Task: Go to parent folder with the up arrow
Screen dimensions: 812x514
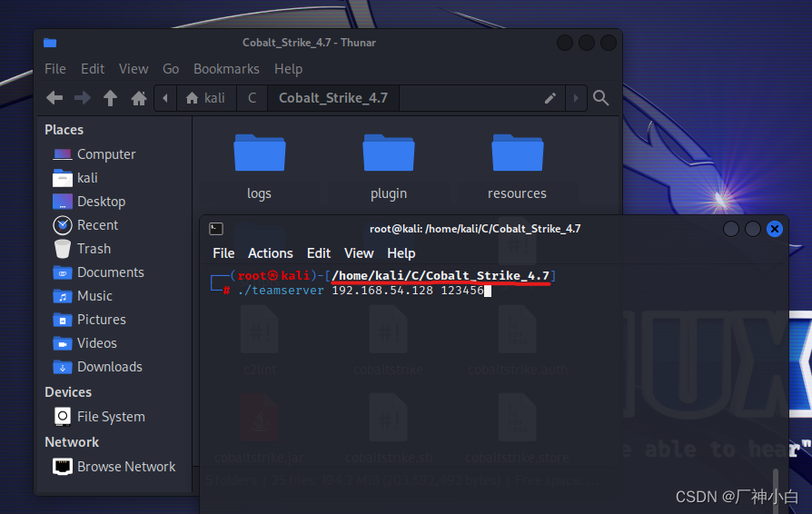Action: tap(110, 98)
